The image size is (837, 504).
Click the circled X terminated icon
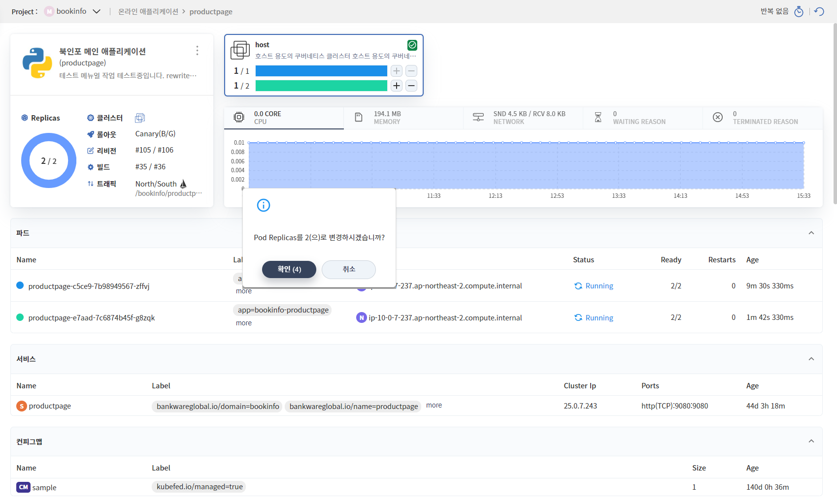718,117
